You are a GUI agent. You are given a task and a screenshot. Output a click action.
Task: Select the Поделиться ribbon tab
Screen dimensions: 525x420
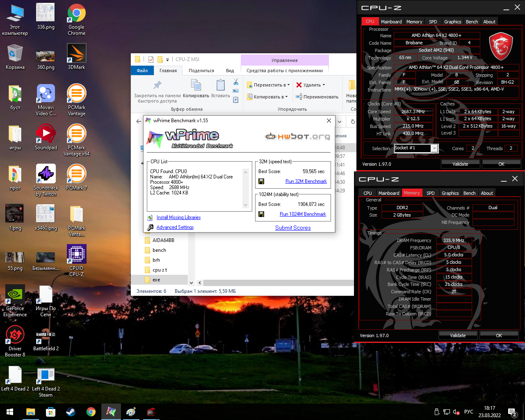pyautogui.click(x=201, y=71)
